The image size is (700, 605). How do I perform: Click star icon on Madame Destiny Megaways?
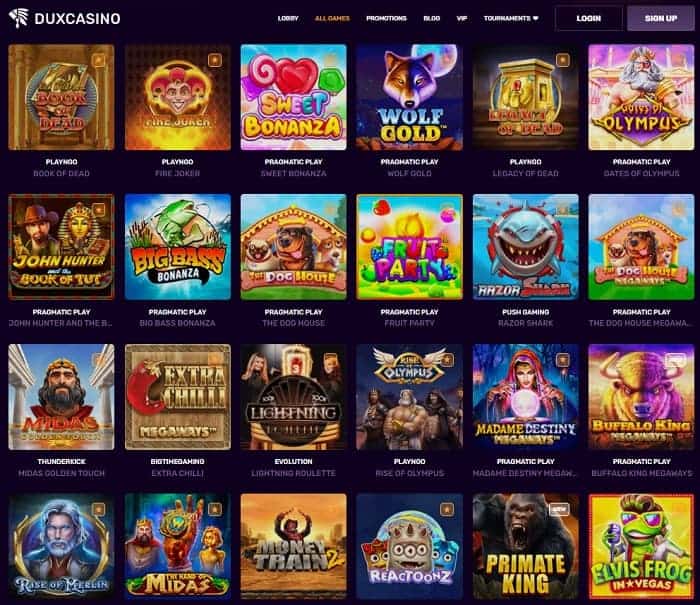563,359
